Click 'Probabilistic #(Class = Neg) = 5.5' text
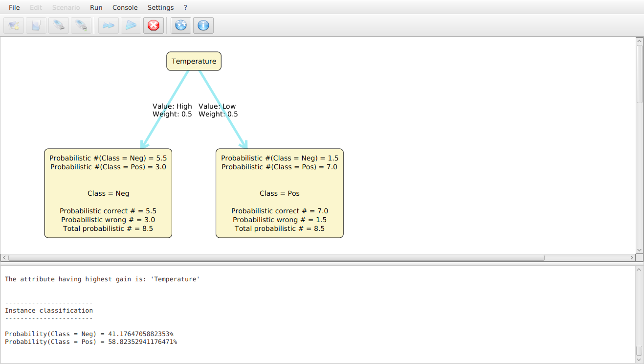Screen dimensions: 644x364 pyautogui.click(x=108, y=158)
